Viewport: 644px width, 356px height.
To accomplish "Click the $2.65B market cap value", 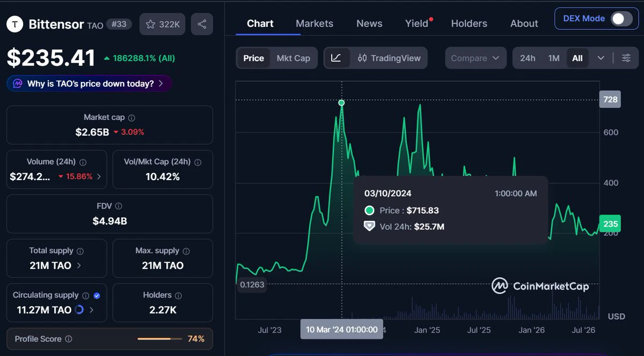I will coord(92,132).
